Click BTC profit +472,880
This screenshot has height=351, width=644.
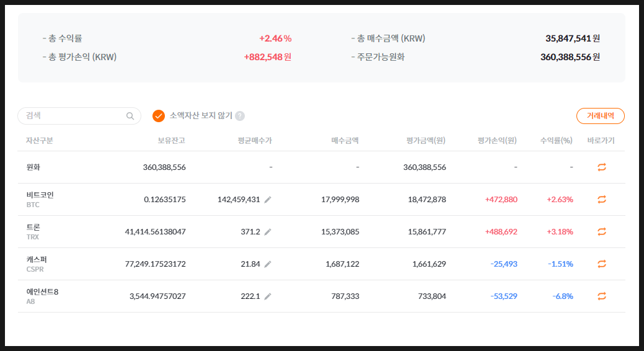click(501, 199)
